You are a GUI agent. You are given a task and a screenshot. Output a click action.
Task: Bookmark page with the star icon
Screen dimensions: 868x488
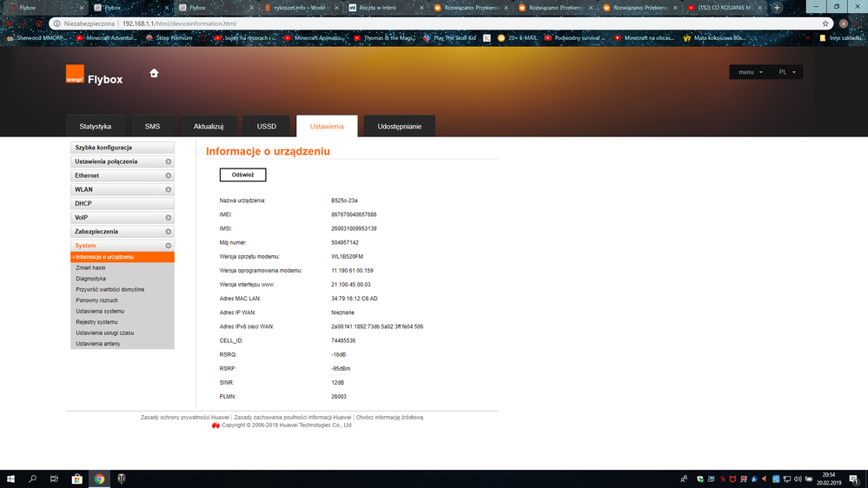(x=825, y=23)
